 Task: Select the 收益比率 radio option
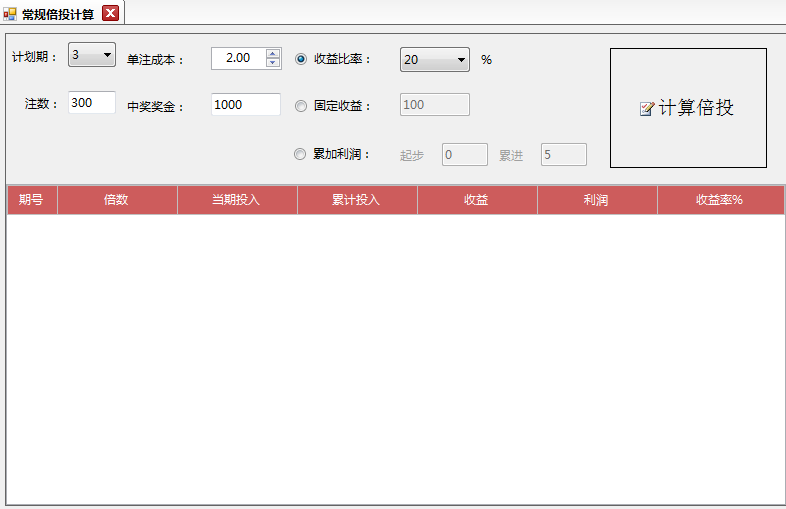tap(301, 59)
